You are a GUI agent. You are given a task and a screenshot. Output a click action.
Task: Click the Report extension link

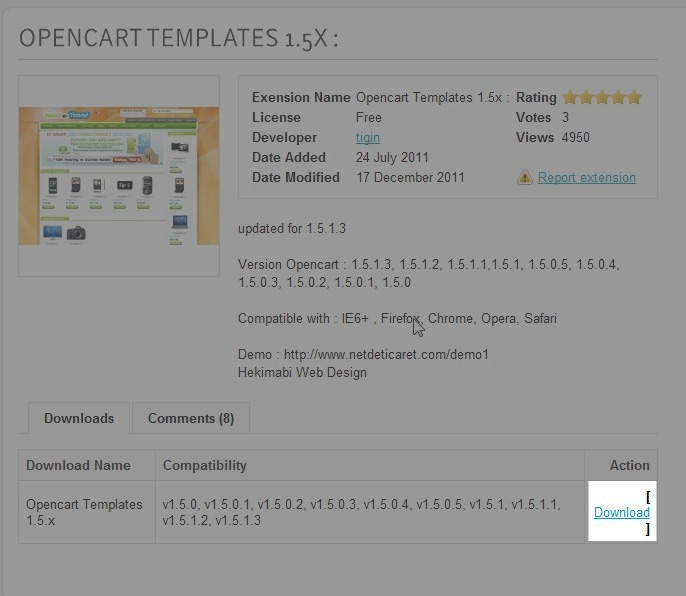pyautogui.click(x=587, y=178)
